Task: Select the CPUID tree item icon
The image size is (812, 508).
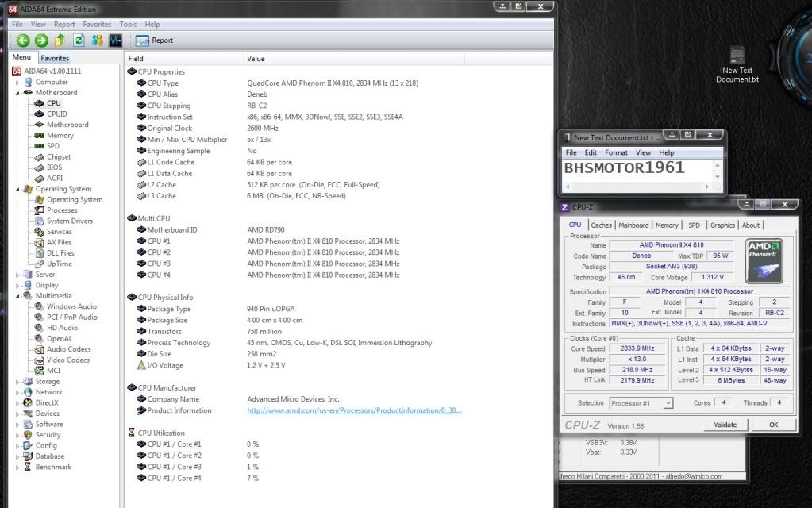Action: pos(39,114)
